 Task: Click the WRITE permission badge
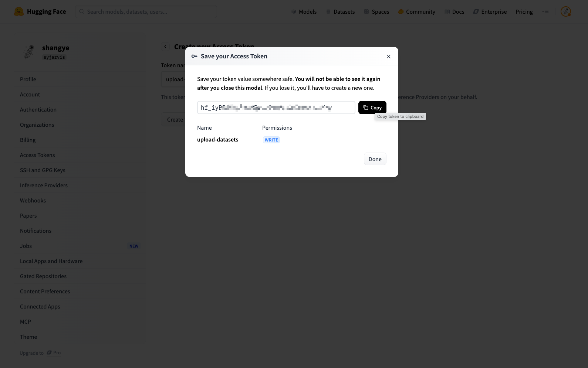coord(271,140)
